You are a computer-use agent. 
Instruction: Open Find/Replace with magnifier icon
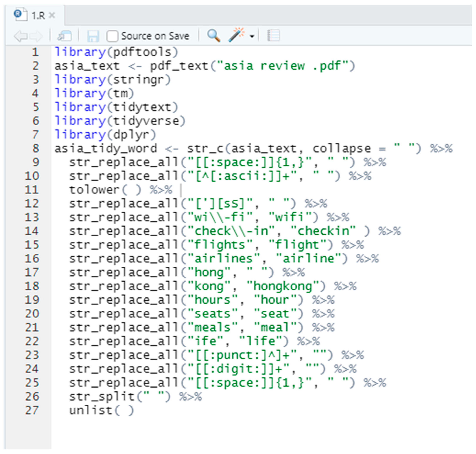pyautogui.click(x=213, y=36)
